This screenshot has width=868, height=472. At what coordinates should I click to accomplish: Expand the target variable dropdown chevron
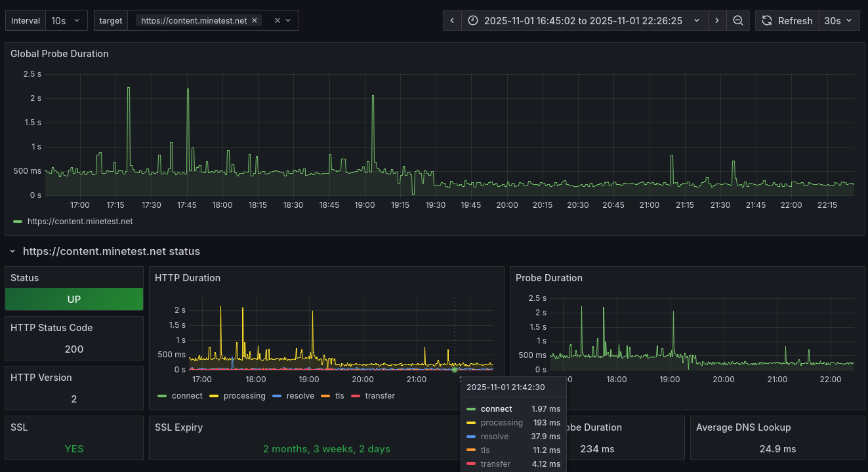pos(288,20)
